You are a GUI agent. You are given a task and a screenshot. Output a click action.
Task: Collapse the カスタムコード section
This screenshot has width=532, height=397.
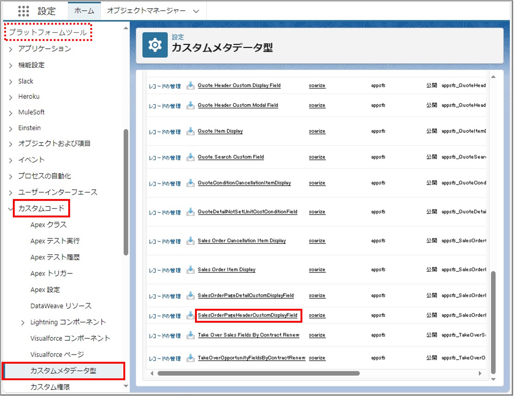(x=10, y=209)
